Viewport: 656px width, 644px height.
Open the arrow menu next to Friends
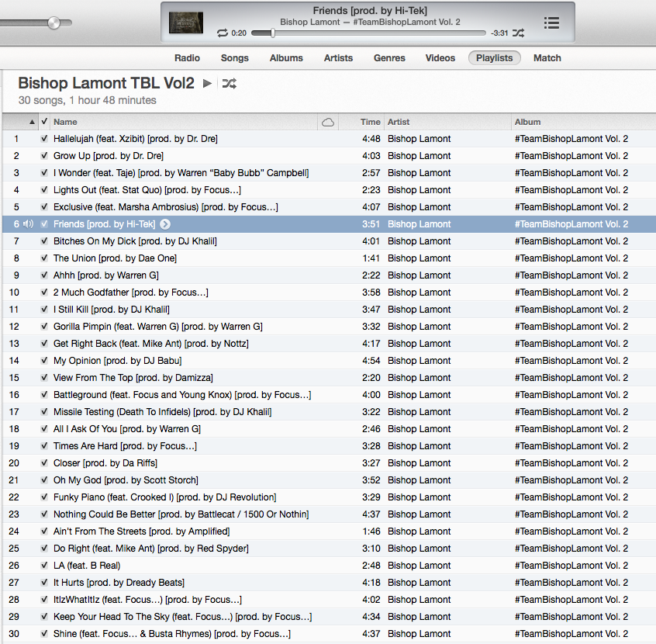pos(165,224)
